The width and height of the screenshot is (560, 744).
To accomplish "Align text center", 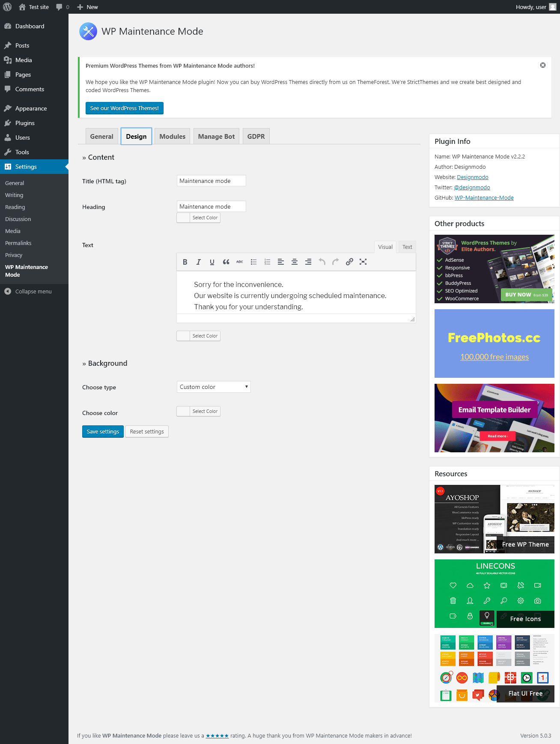I will [x=295, y=262].
